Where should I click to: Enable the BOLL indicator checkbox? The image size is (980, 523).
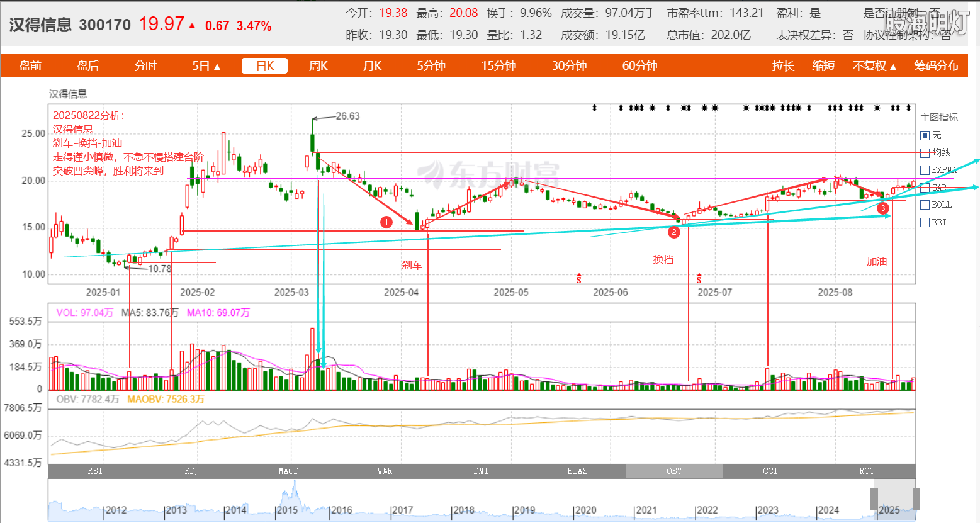[925, 205]
